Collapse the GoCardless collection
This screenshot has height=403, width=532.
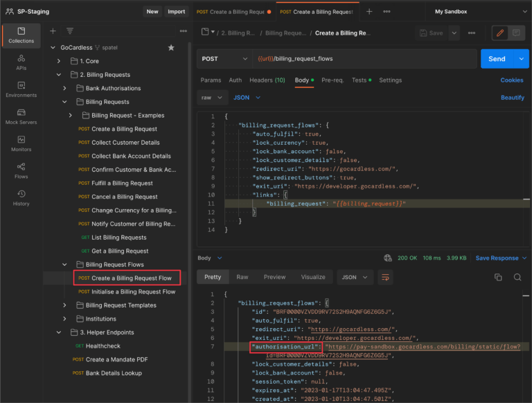click(53, 48)
